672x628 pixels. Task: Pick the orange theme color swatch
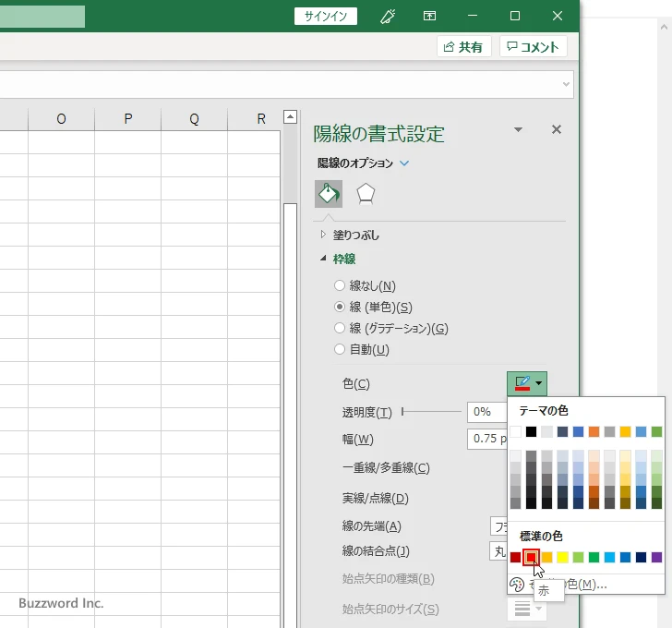594,431
